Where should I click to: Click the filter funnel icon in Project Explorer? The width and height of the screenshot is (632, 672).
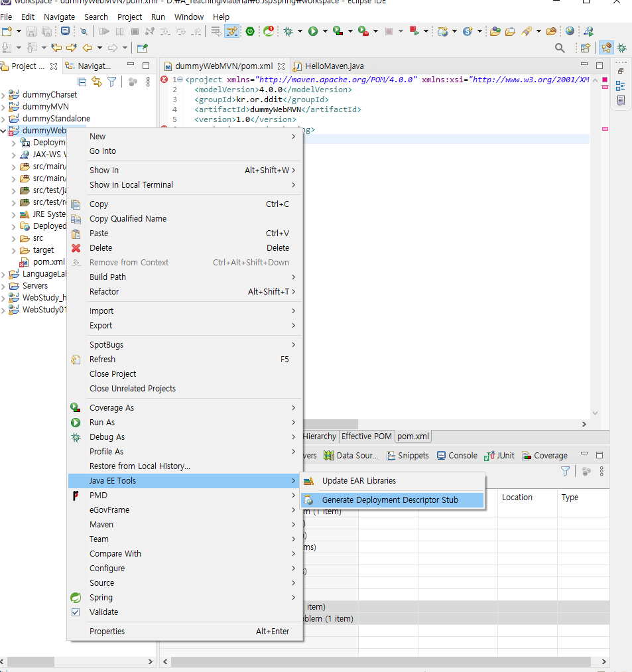(112, 82)
